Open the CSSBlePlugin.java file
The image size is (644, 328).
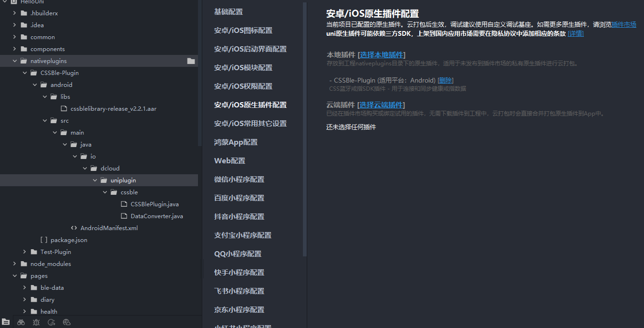point(154,204)
